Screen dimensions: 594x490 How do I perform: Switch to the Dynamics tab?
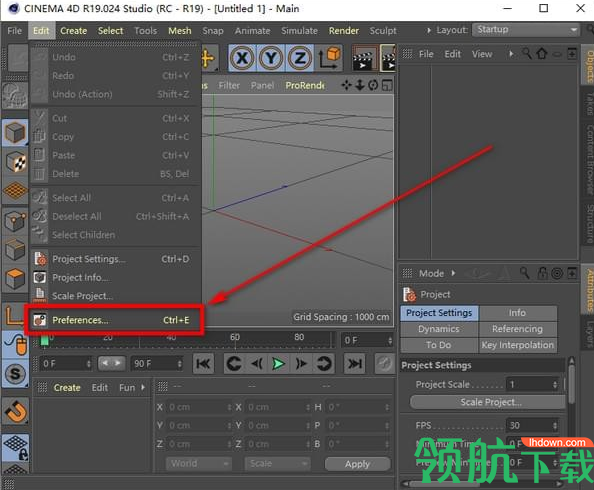(x=439, y=329)
